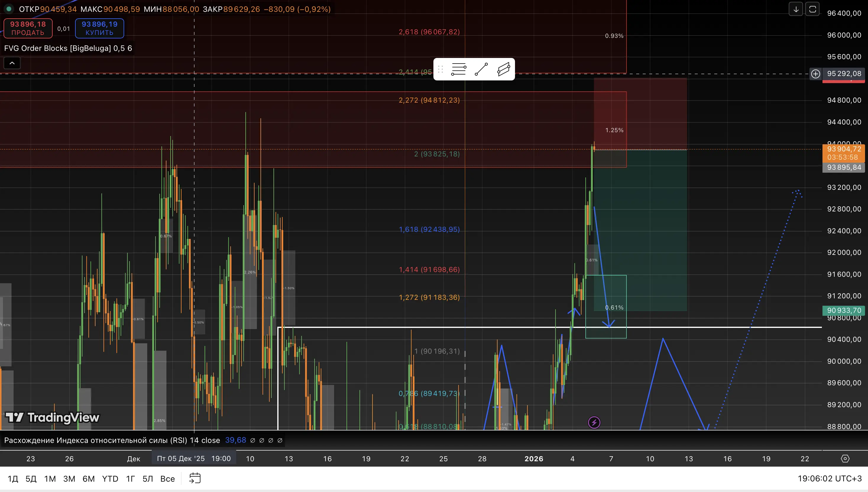Screen dimensions: 868x492
Task: Select the Все time range
Action: (x=167, y=479)
